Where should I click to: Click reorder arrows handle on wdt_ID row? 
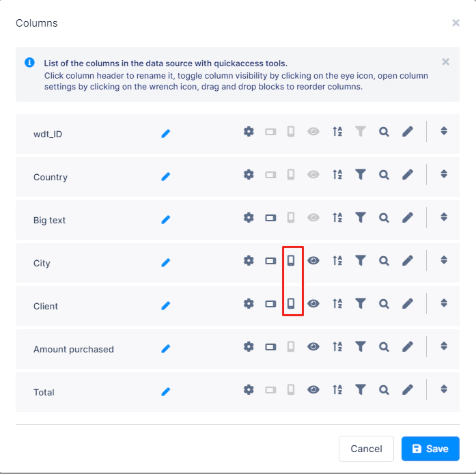[444, 131]
